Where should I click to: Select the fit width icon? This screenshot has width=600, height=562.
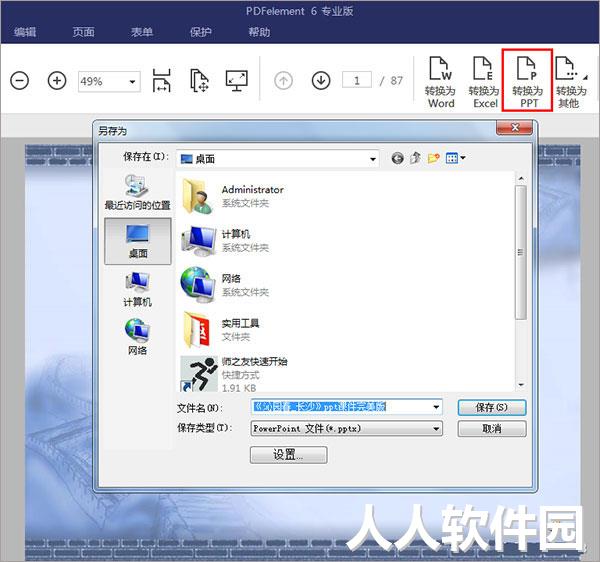pyautogui.click(x=161, y=81)
